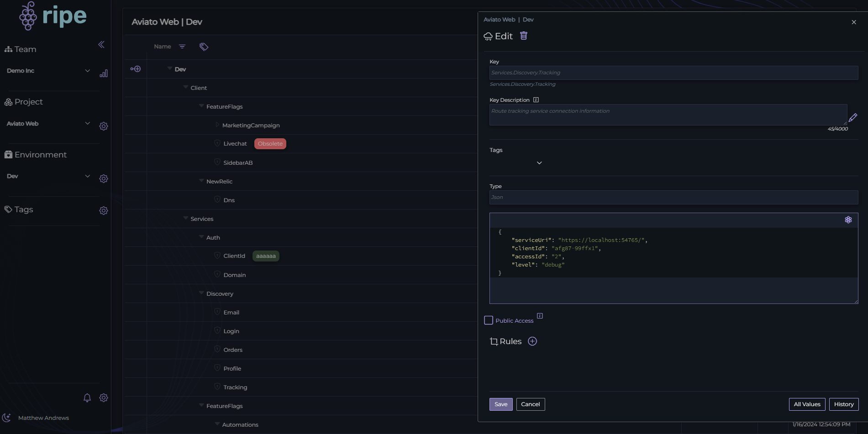The height and width of the screenshot is (434, 868).
Task: Click the JSON editor format icon
Action: coord(848,220)
